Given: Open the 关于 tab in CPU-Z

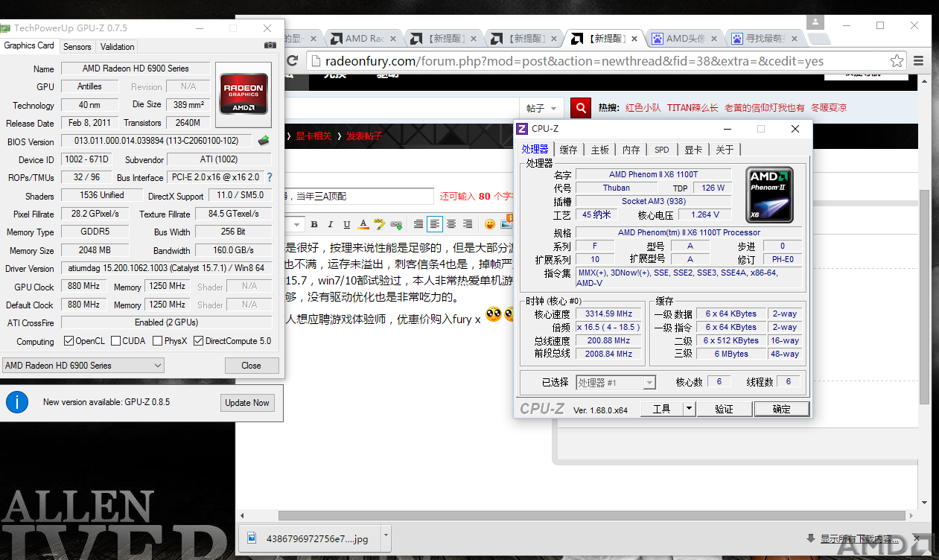Looking at the screenshot, I should [725, 150].
